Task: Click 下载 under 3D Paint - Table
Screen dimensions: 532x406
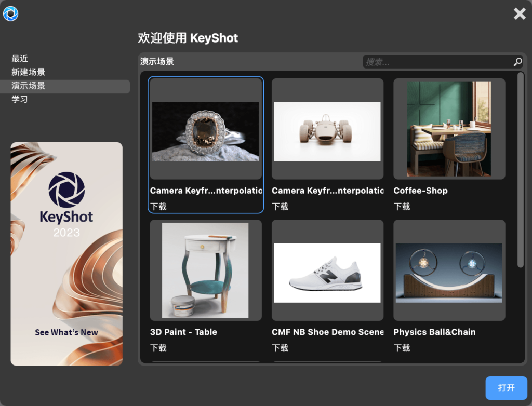Action: point(158,348)
